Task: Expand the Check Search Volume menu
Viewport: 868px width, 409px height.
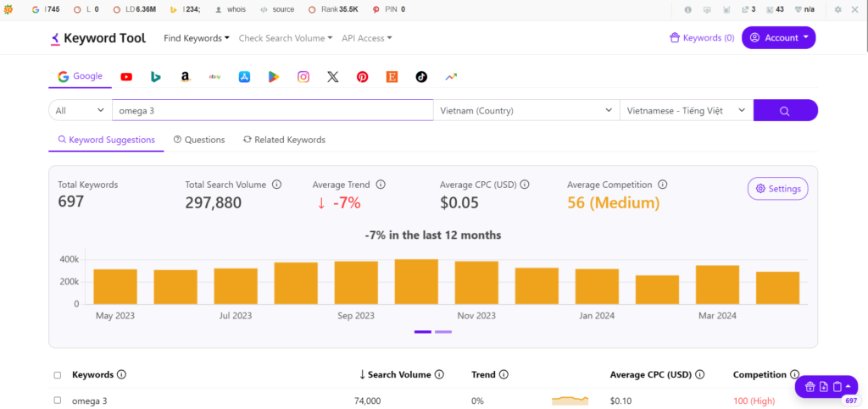Action: pyautogui.click(x=286, y=38)
